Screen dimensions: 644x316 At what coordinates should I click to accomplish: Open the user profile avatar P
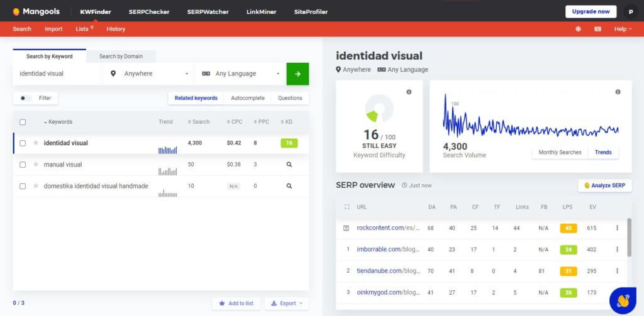(x=630, y=11)
